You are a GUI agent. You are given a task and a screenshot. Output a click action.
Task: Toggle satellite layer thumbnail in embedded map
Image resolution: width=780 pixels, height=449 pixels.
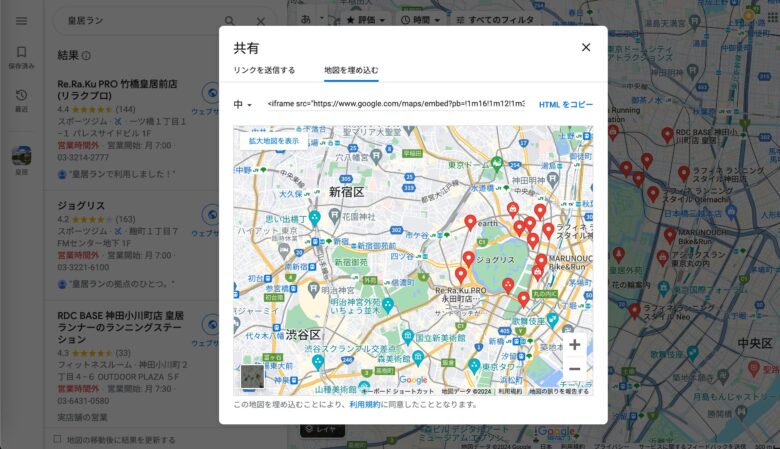tap(252, 376)
